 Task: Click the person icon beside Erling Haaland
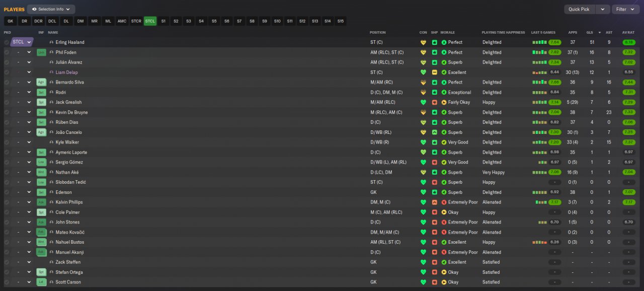[51, 42]
